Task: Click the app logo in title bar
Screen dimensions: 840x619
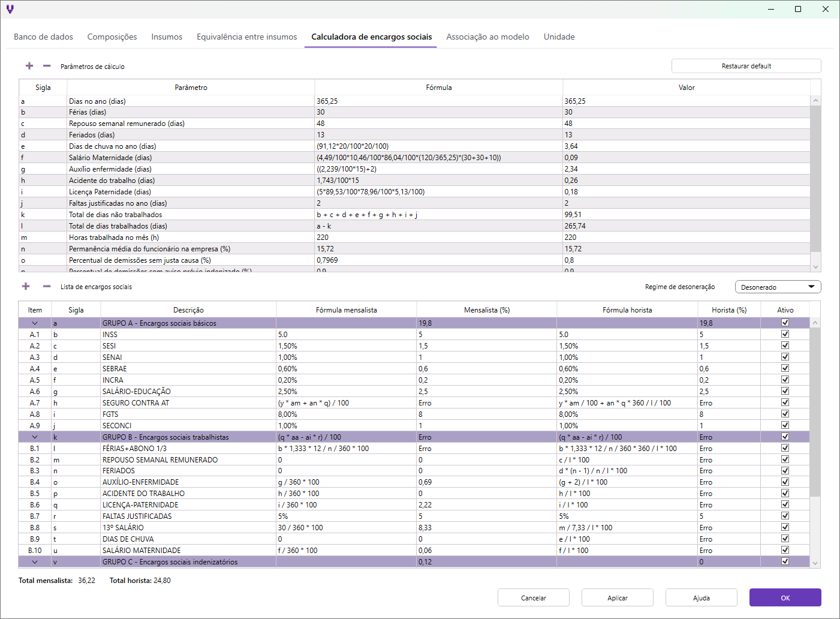Action: tap(10, 9)
